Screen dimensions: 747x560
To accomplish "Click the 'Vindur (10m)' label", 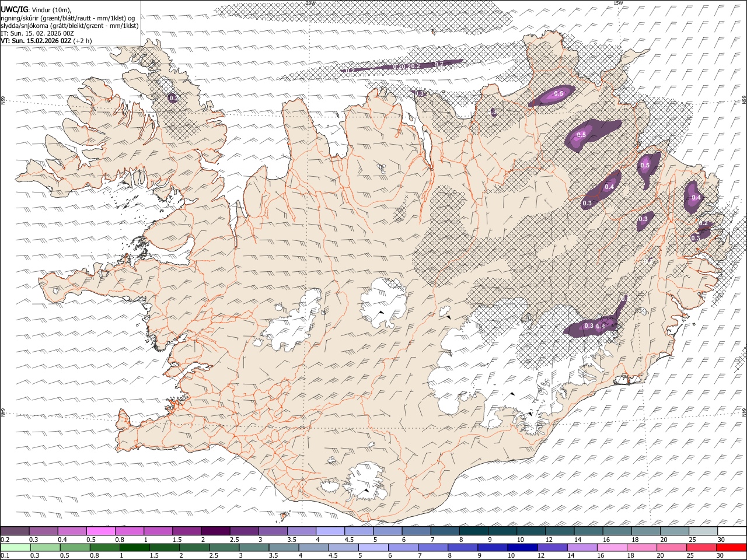I will tap(51, 10).
